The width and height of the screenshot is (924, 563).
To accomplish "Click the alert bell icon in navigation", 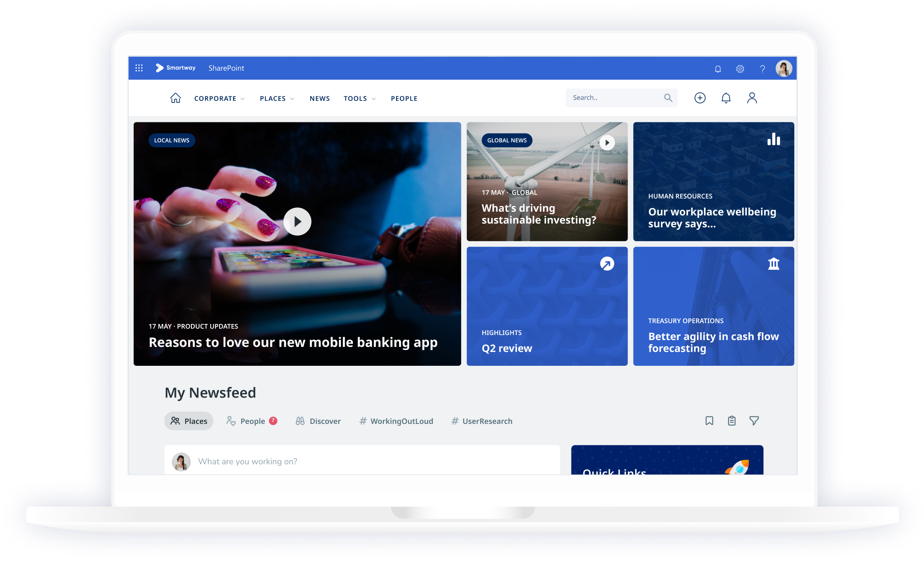I will tap(725, 98).
